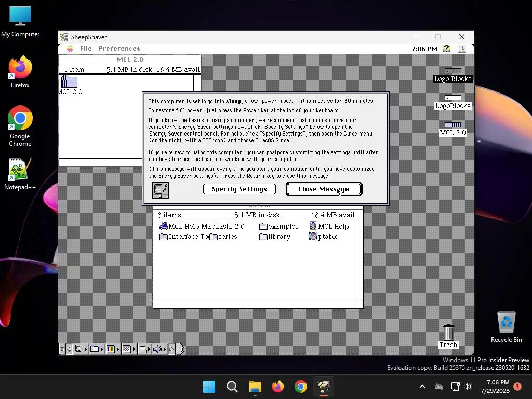Open the Application menu icon in the menu bar's right corner
This screenshot has width=532, height=399.
pyautogui.click(x=462, y=49)
